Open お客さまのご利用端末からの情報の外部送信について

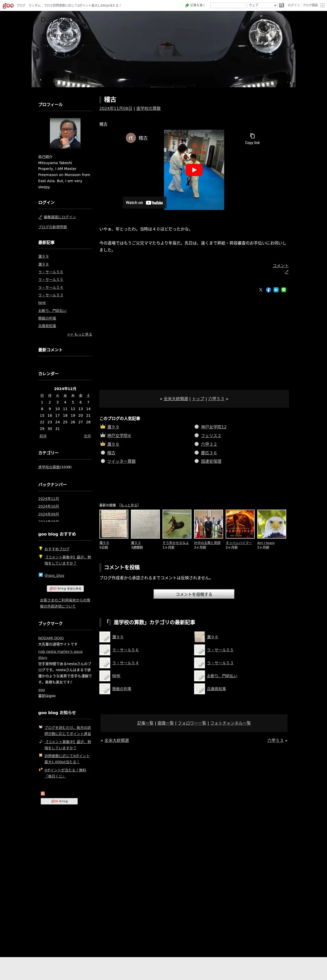(x=65, y=603)
